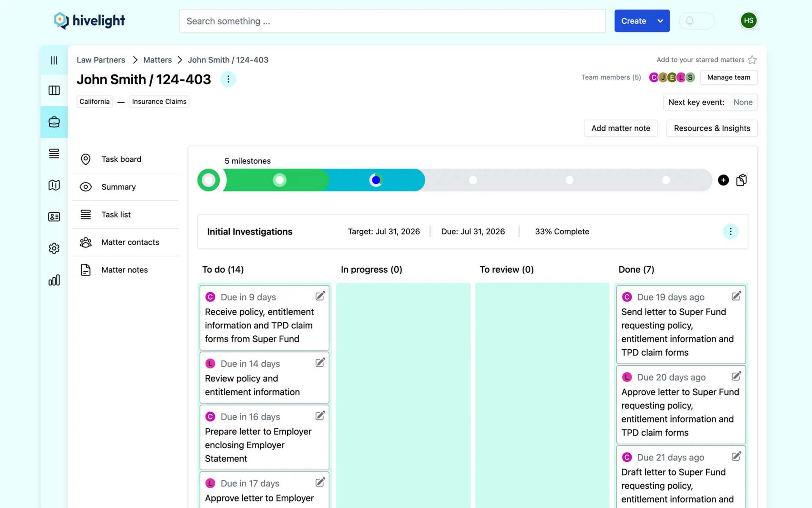Open the bar chart reports sidebar icon
Viewport: 812px width, 508px height.
point(54,280)
